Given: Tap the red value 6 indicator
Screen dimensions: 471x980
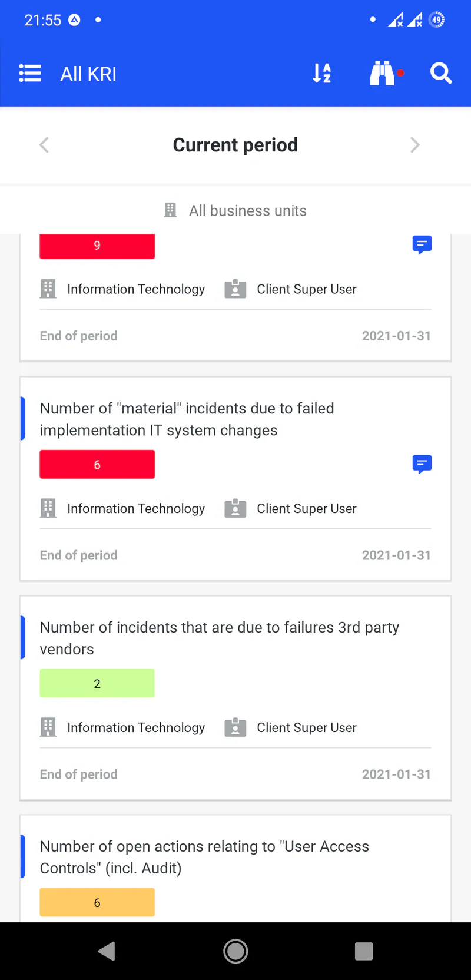Looking at the screenshot, I should (x=97, y=465).
